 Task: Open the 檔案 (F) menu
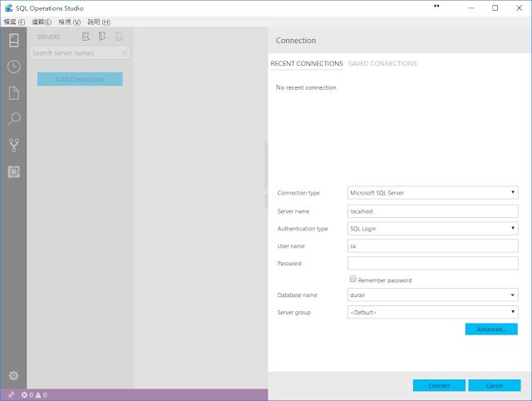(x=15, y=22)
